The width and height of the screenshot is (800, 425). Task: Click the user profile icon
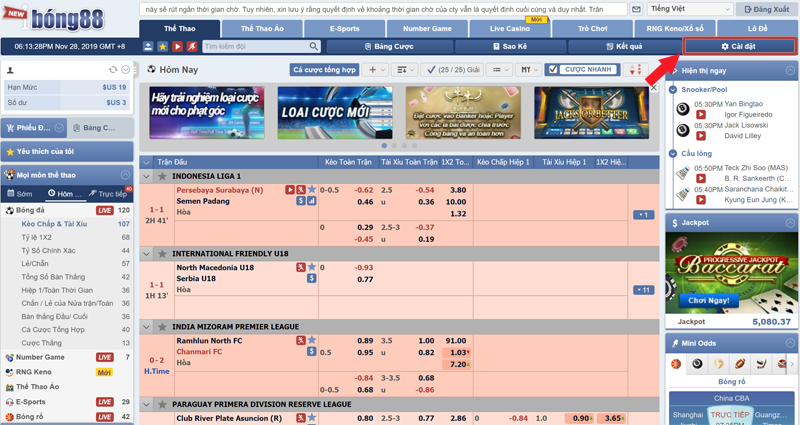[x=10, y=70]
